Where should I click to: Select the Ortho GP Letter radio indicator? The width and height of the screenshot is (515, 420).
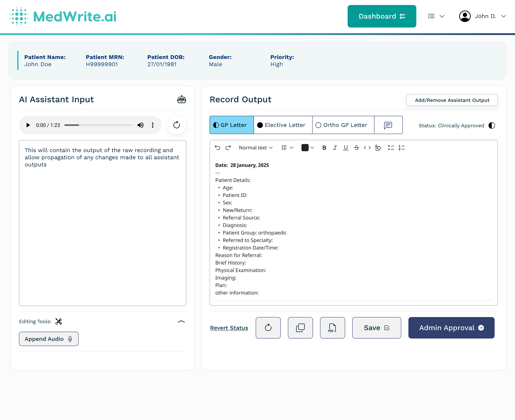318,125
